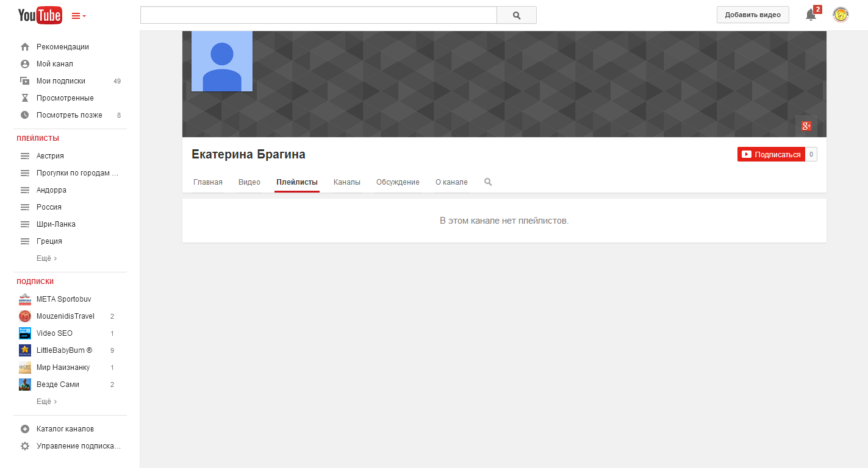This screenshot has width=868, height=468.
Task: Click the plus icon beside Каталог каналов
Action: point(25,429)
